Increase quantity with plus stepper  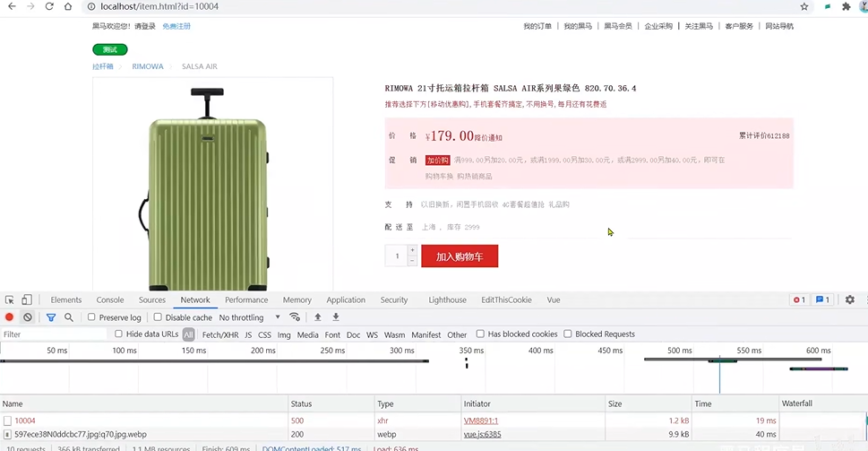pyautogui.click(x=412, y=250)
